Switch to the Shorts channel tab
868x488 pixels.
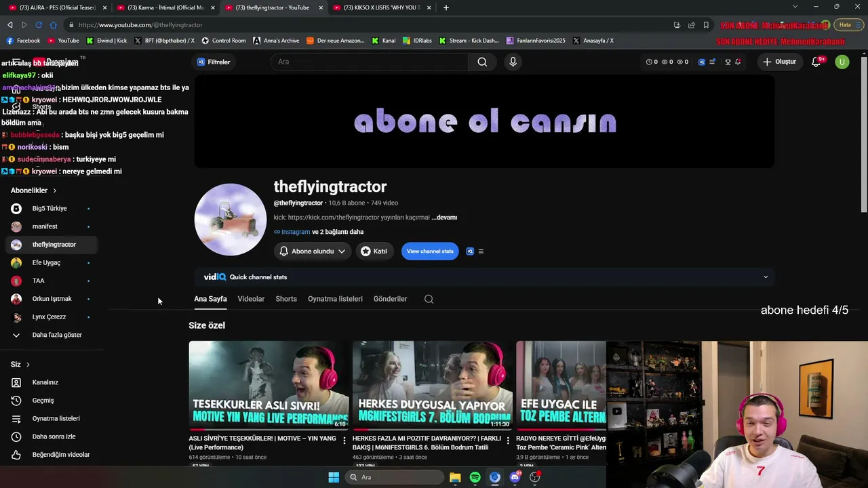[286, 299]
